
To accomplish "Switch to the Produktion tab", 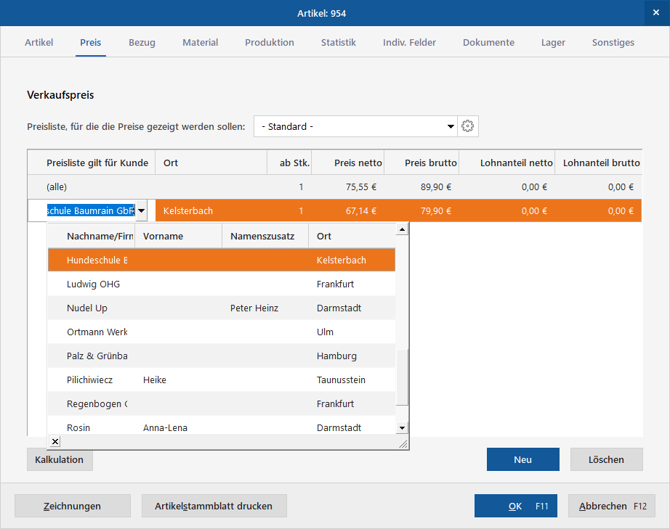I will click(x=269, y=42).
